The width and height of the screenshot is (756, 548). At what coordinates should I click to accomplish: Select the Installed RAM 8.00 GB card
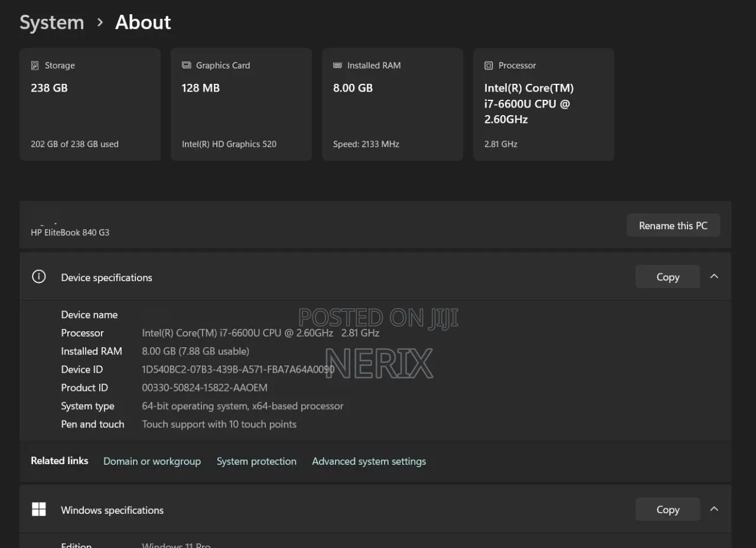click(393, 105)
